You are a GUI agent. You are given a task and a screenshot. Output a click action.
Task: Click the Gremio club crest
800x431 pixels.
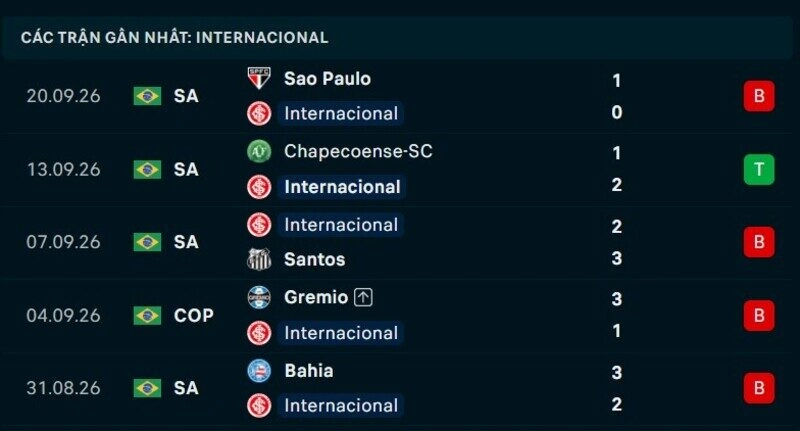[259, 297]
